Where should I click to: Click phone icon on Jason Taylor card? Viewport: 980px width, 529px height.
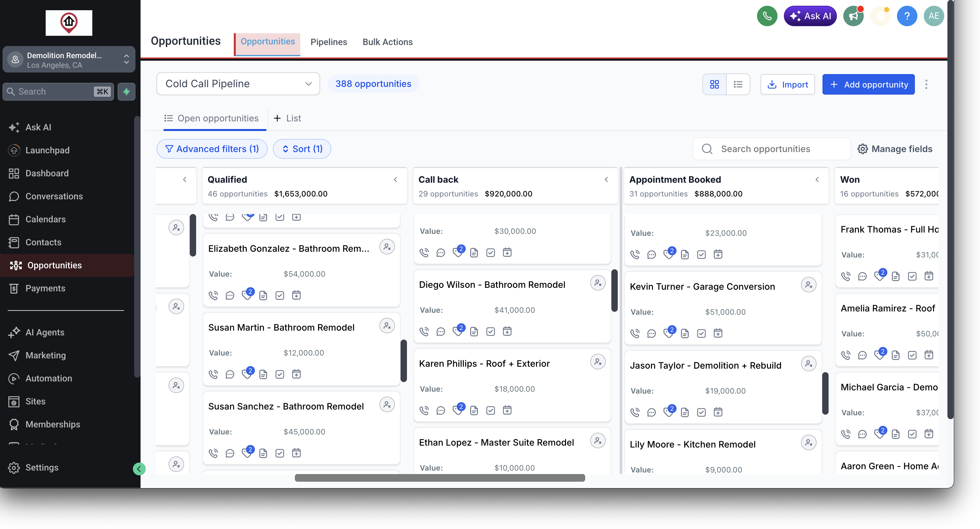pos(635,412)
